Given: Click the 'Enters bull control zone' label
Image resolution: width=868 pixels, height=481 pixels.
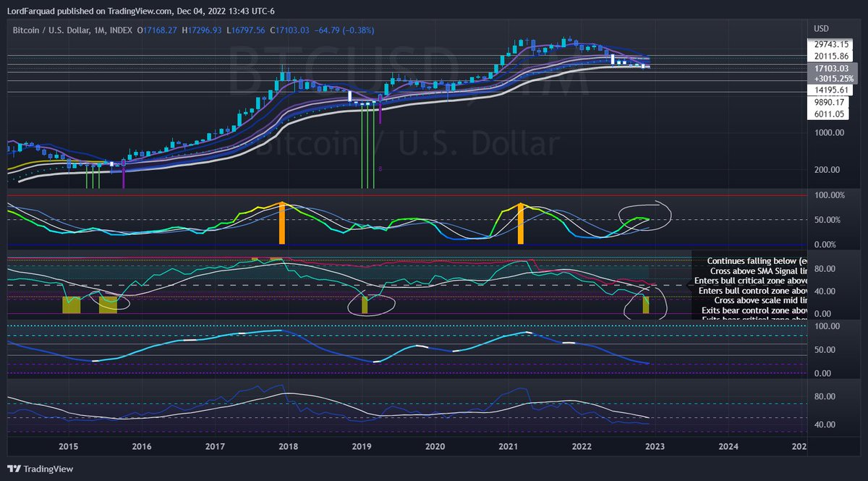Looking at the screenshot, I should [x=753, y=291].
